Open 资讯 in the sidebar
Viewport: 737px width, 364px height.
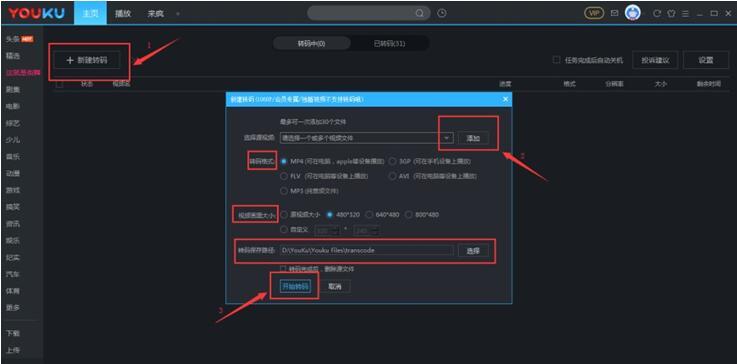13,224
